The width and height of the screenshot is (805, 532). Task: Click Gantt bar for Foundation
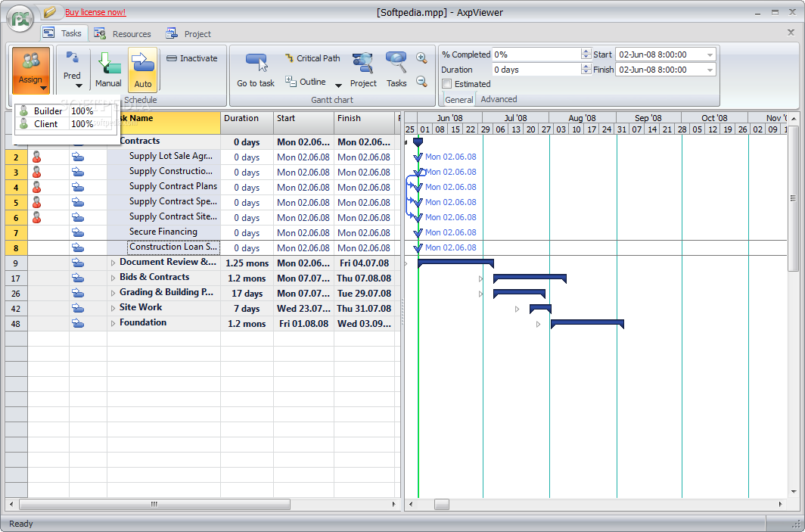pyautogui.click(x=587, y=324)
